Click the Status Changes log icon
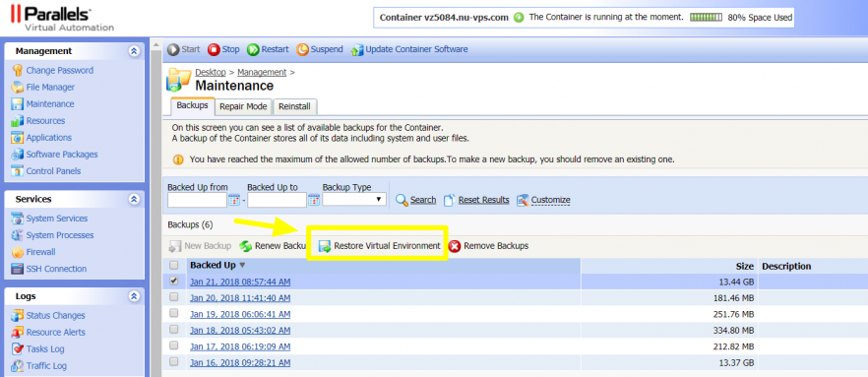The image size is (868, 377). pyautogui.click(x=17, y=316)
